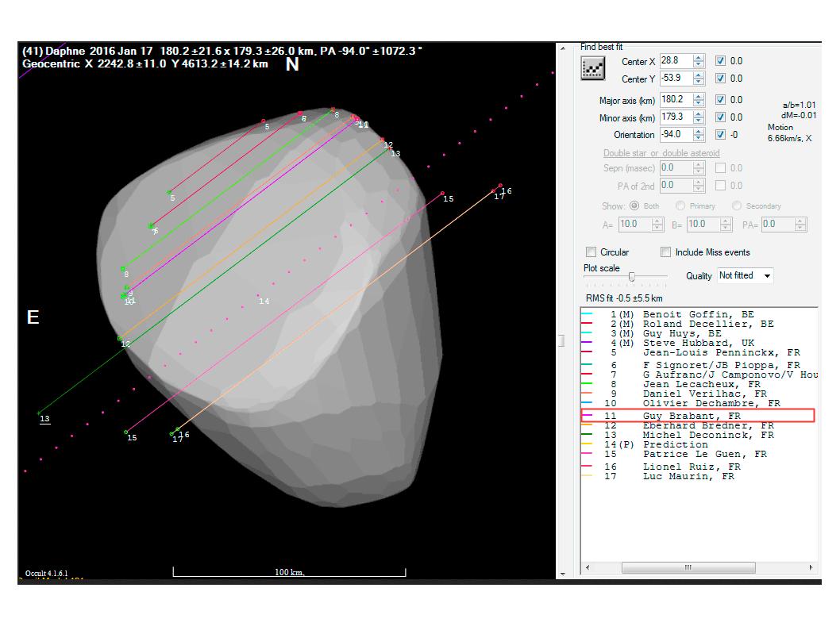Viewport: 840px width, 630px height.
Task: Toggle the Minor axis fit checkbox
Action: [x=721, y=117]
